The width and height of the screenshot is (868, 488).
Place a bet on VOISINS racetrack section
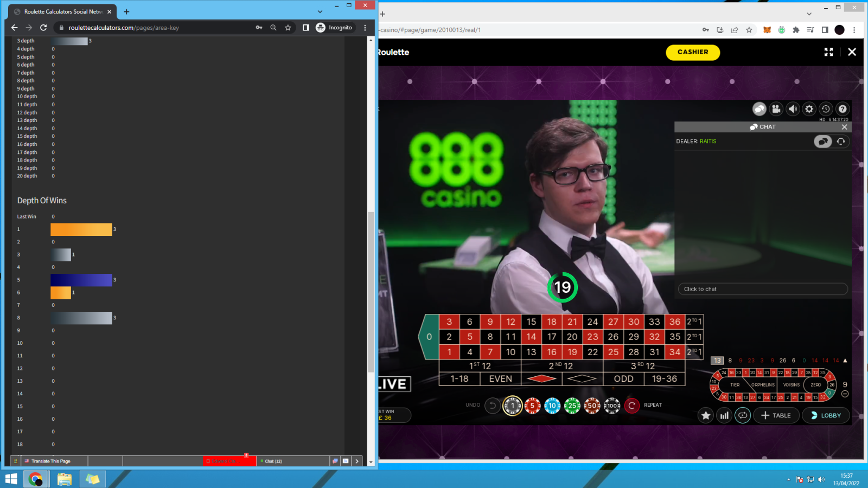tap(792, 385)
